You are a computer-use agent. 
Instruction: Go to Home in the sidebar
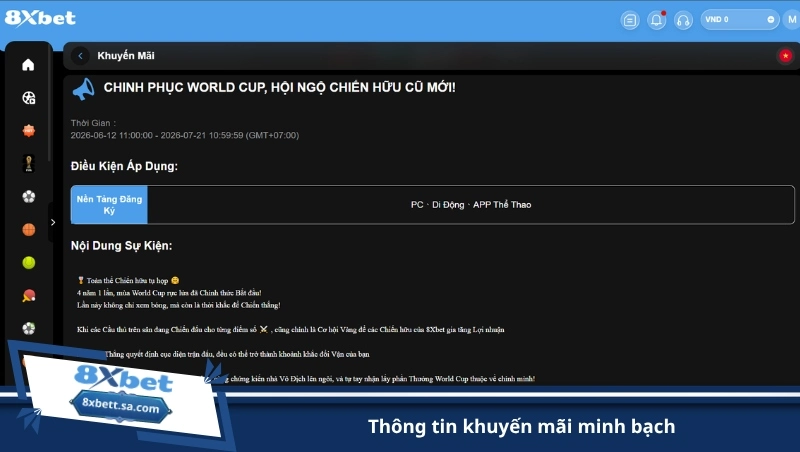tap(29, 65)
